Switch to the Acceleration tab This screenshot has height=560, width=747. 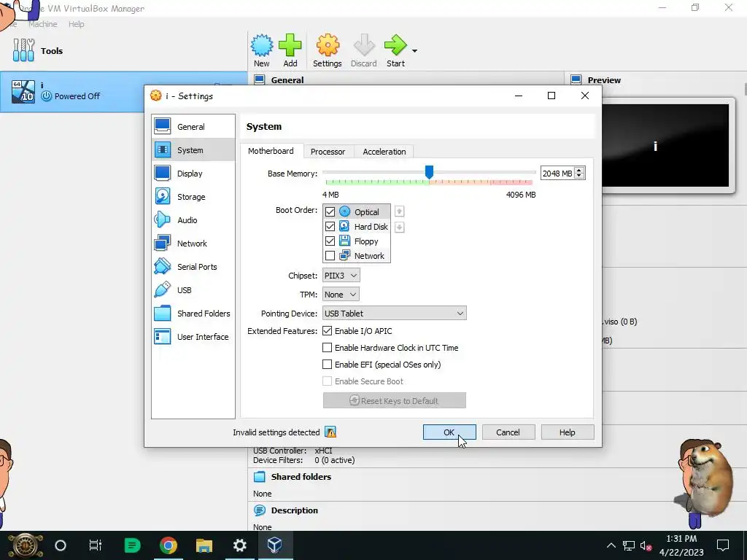pos(384,152)
